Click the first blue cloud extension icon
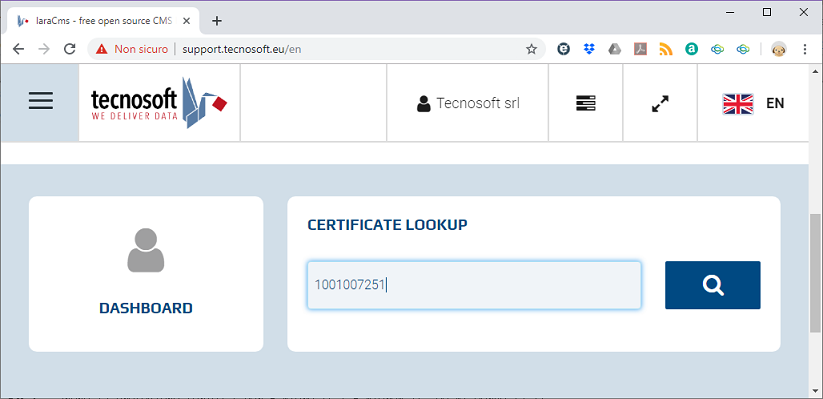Image resolution: width=823 pixels, height=399 pixels. coord(717,49)
